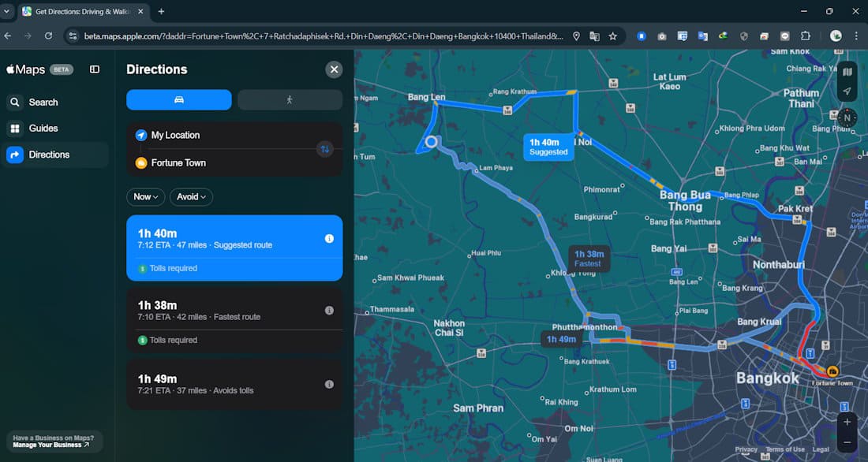Open the browser tab search dropdown

click(x=7, y=11)
